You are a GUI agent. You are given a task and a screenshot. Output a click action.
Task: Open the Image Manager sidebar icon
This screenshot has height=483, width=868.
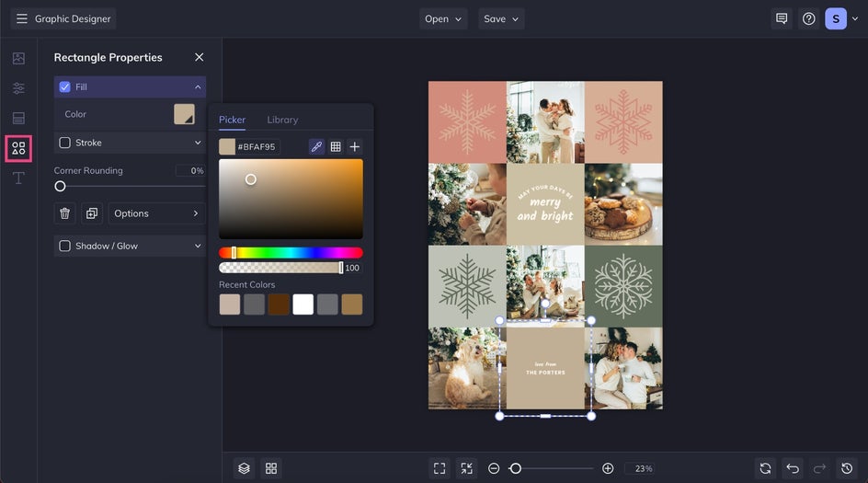point(18,58)
